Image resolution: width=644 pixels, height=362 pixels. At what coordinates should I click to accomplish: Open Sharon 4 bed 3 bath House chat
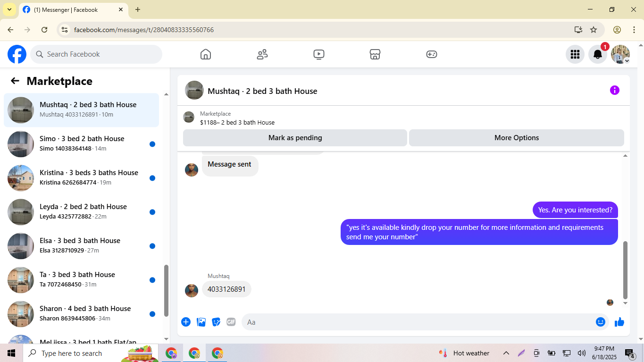81,314
